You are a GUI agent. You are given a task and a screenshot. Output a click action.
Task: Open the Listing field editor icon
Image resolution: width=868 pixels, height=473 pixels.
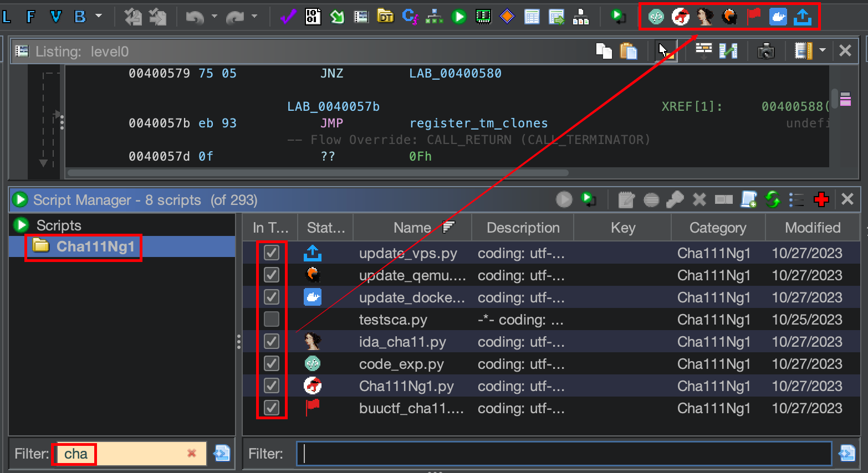coord(704,51)
